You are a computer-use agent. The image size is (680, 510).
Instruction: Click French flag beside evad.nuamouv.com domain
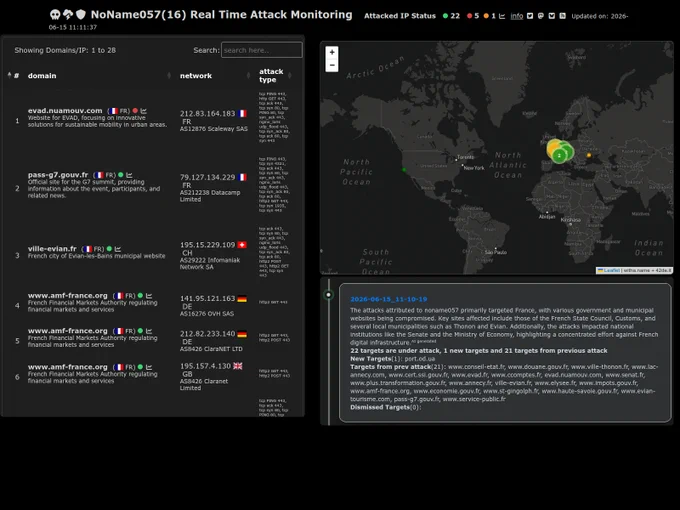point(114,111)
